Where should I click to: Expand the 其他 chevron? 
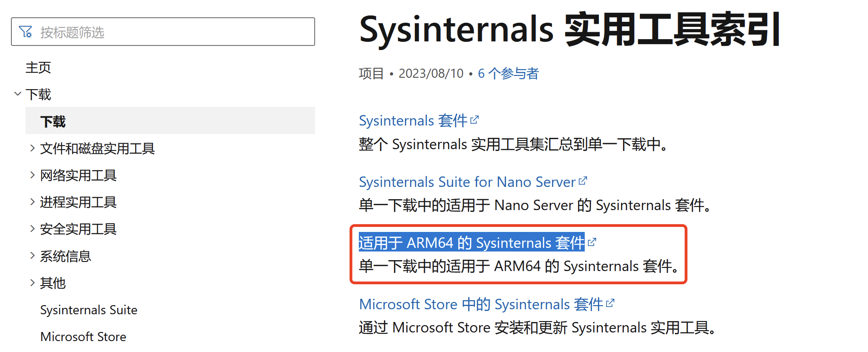(x=32, y=283)
